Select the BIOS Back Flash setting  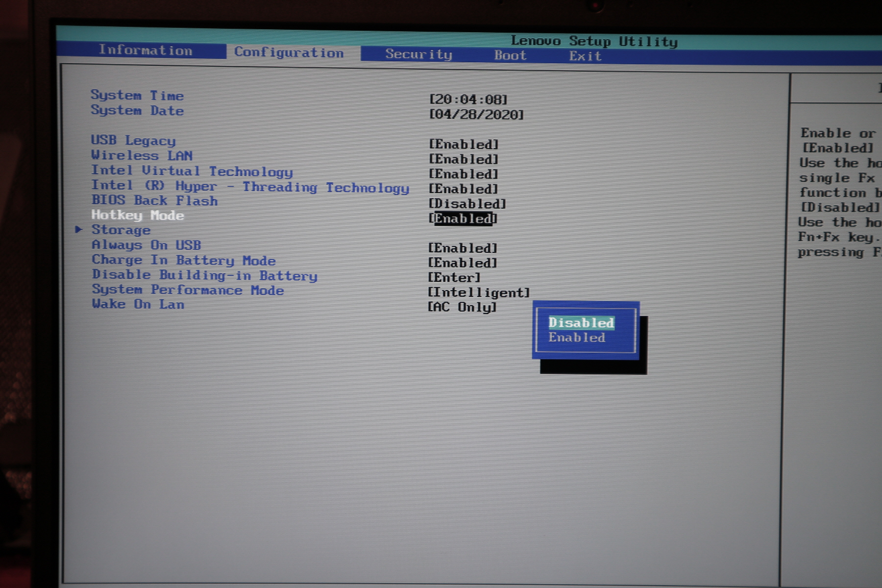154,200
